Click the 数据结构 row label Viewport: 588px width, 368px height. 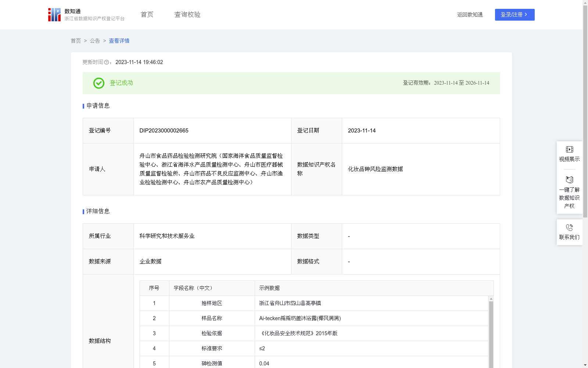100,341
